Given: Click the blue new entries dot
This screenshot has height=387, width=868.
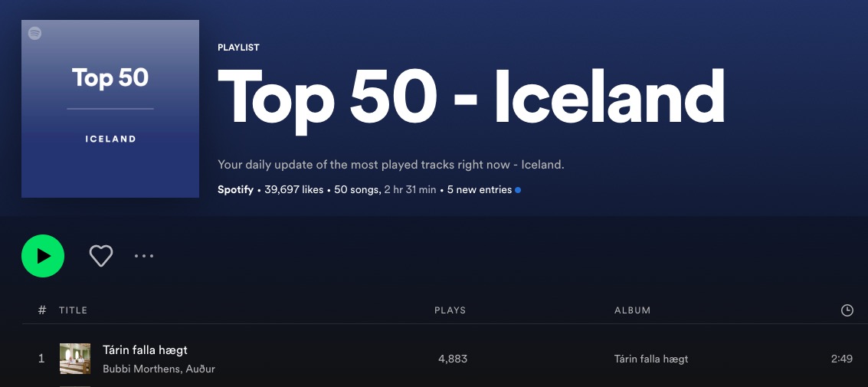Looking at the screenshot, I should (518, 190).
